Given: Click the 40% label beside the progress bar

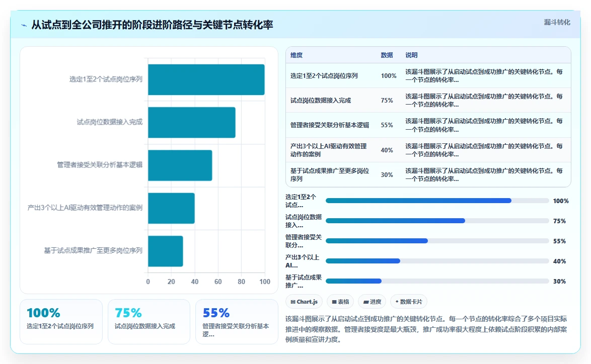Looking at the screenshot, I should (559, 261).
